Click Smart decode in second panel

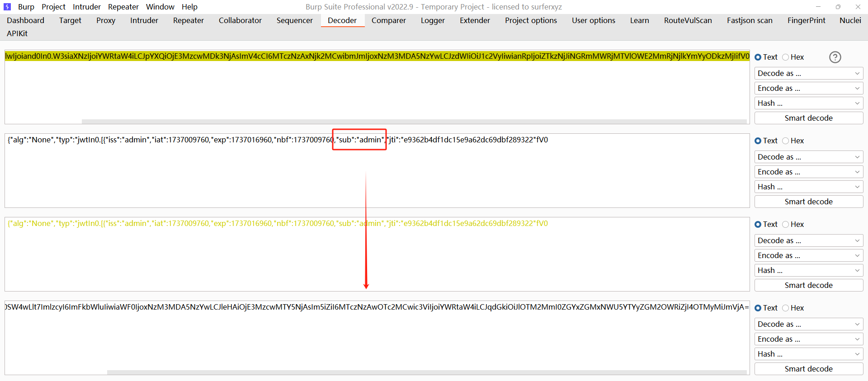click(x=809, y=202)
